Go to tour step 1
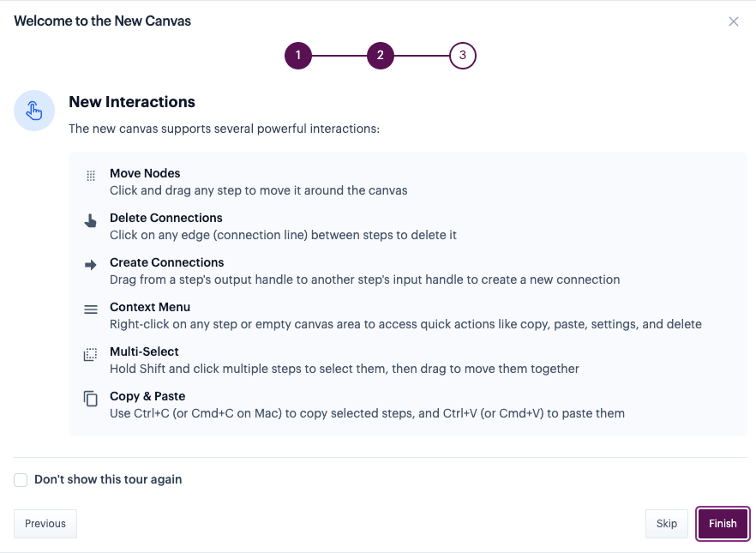Image resolution: width=756 pixels, height=553 pixels. (298, 57)
